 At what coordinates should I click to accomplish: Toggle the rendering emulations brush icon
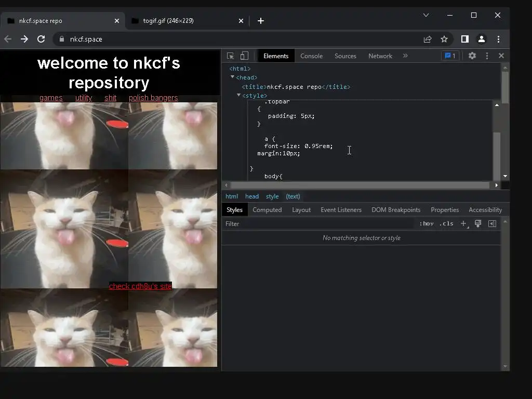click(x=478, y=223)
